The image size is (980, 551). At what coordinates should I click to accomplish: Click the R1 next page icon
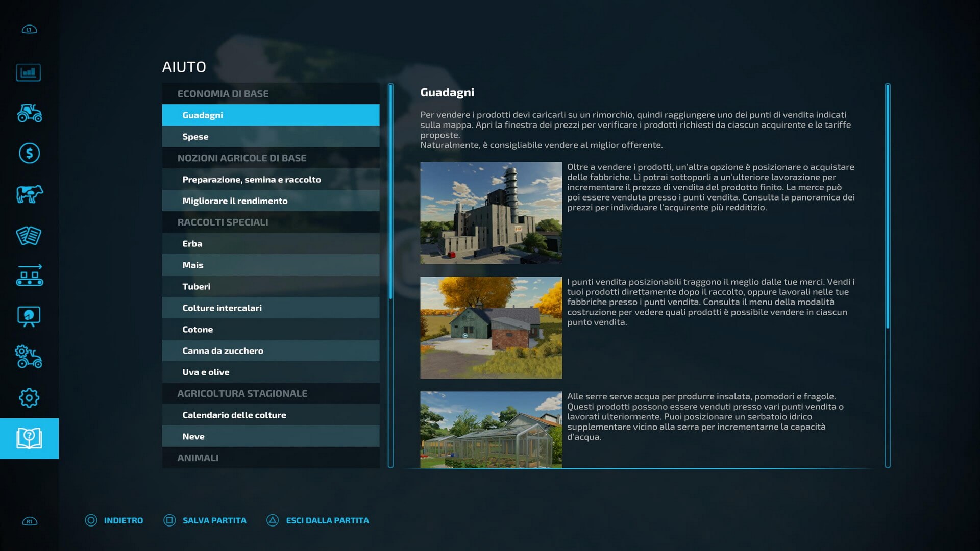coord(30,521)
